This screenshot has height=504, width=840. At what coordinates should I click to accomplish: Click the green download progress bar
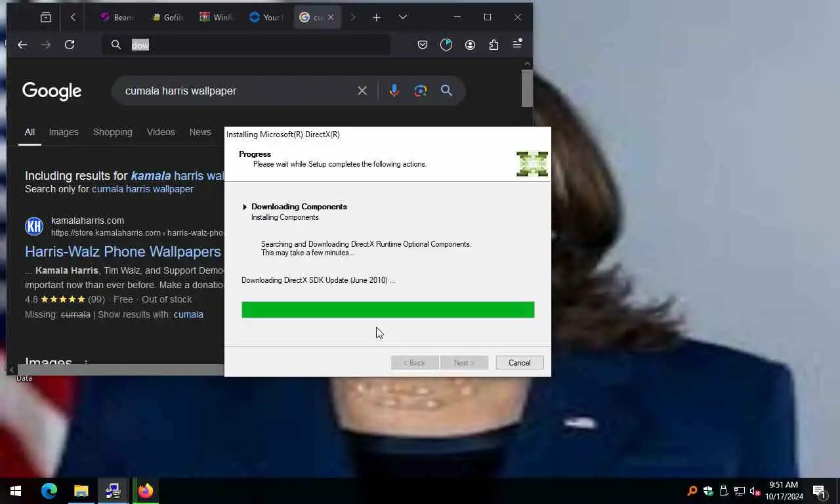(x=388, y=310)
